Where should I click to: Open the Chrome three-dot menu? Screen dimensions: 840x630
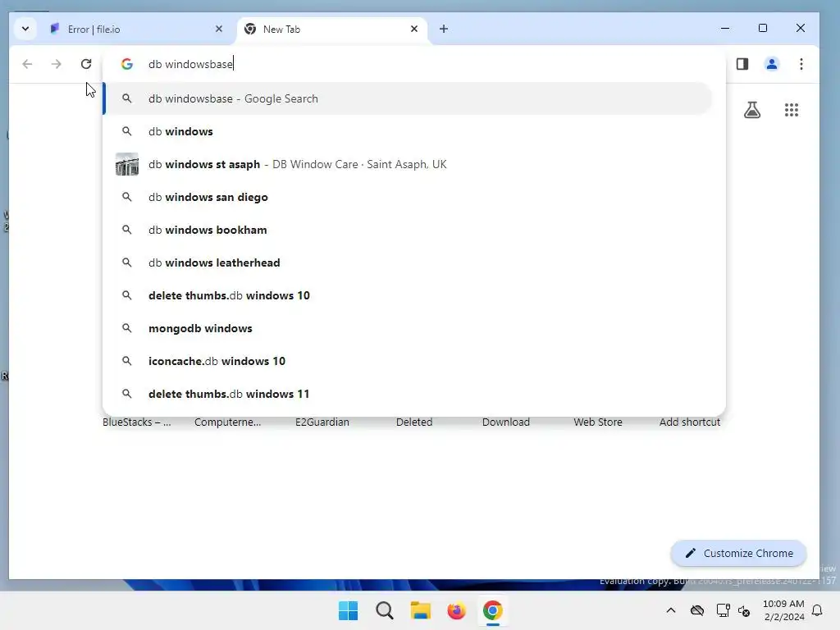[801, 64]
